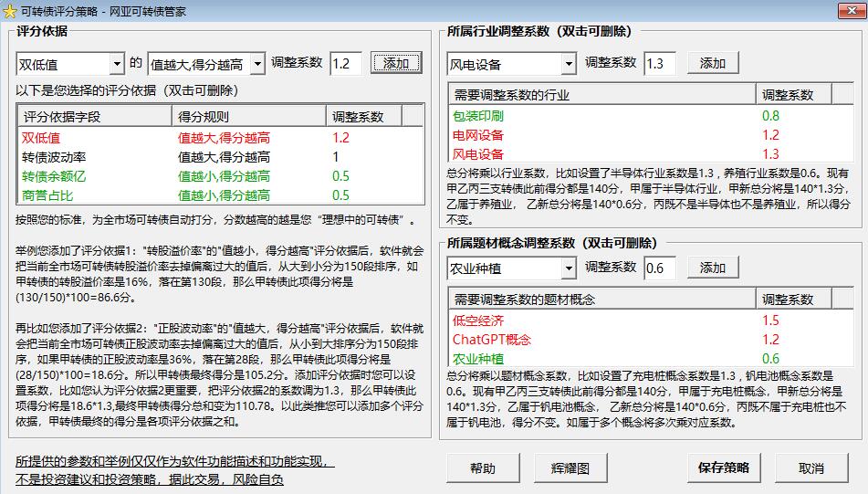Select the ChatGPT概念 row
The height and width of the screenshot is (494, 868).
(651, 339)
